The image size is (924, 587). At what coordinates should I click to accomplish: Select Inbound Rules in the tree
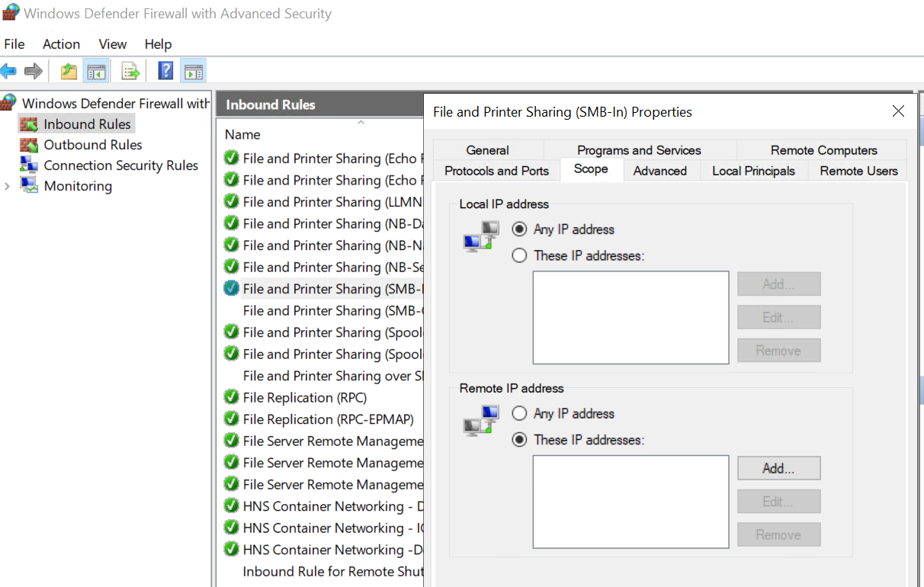87,123
